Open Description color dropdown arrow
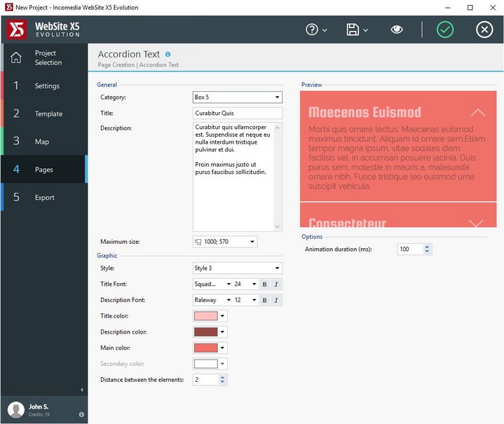 [x=222, y=331]
